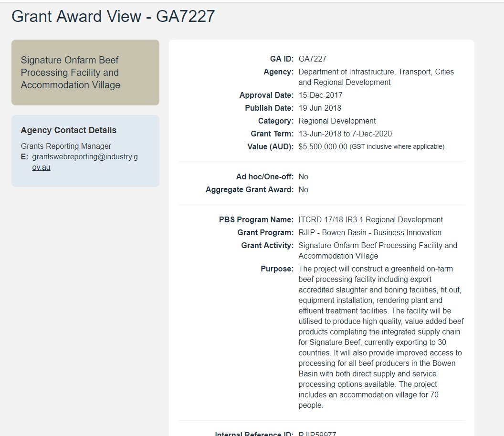The height and width of the screenshot is (436, 504).
Task: Click the Agency label
Action: point(278,72)
